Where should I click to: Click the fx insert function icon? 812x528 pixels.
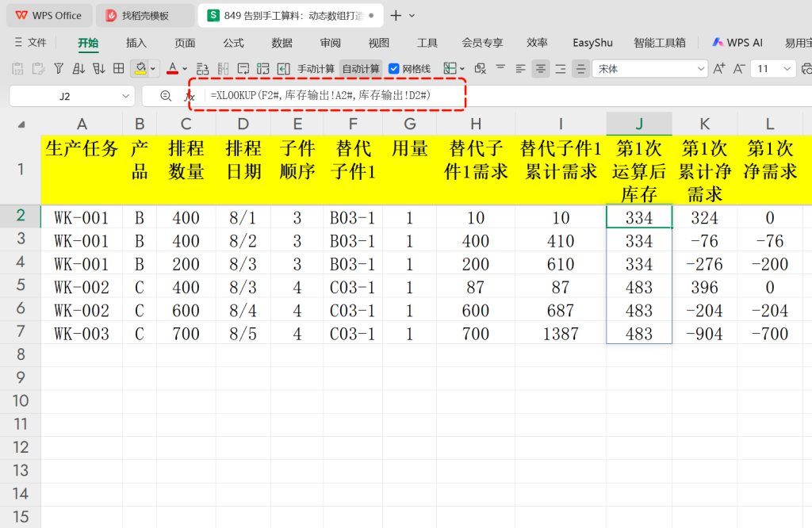pos(190,96)
